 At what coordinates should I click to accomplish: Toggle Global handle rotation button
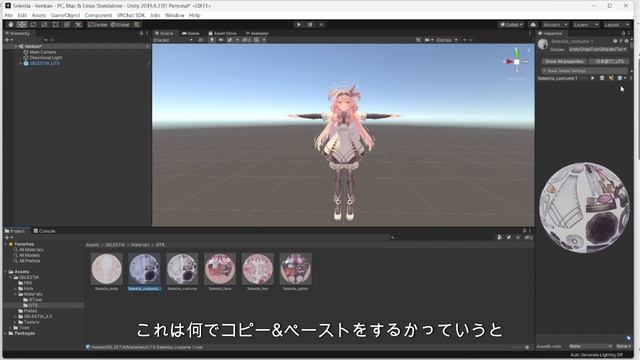[x=120, y=24]
